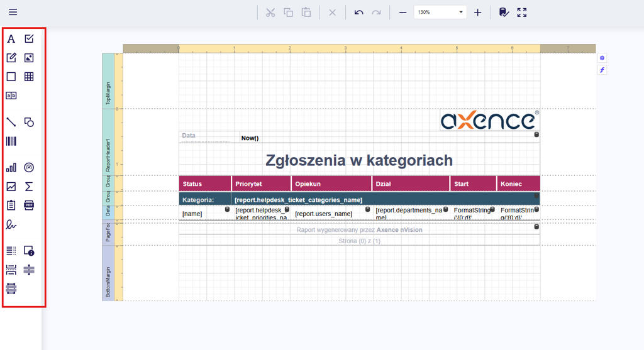Click the zoom in plus button
The image size is (644, 350).
(477, 13)
